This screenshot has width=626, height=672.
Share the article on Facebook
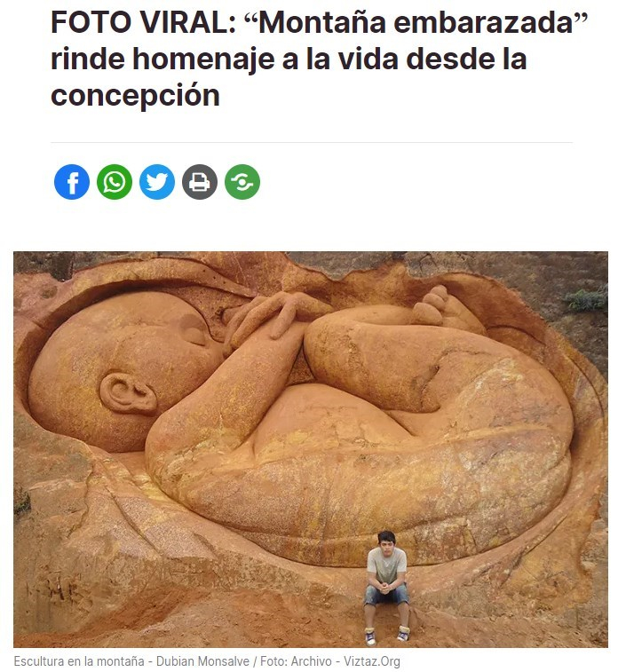tap(72, 182)
